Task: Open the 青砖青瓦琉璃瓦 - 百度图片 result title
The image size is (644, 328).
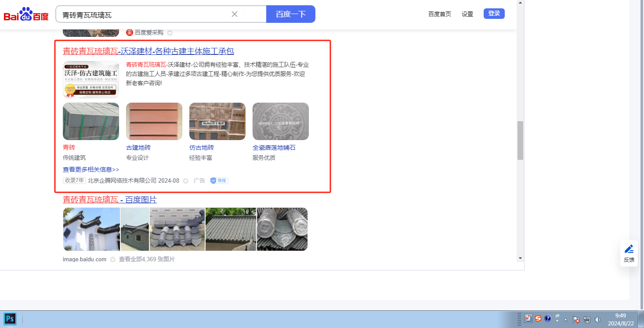Action: point(110,200)
